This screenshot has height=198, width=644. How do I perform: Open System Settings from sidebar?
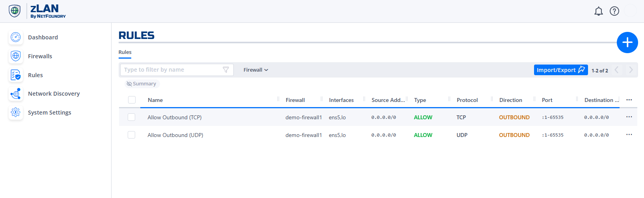[x=49, y=113]
